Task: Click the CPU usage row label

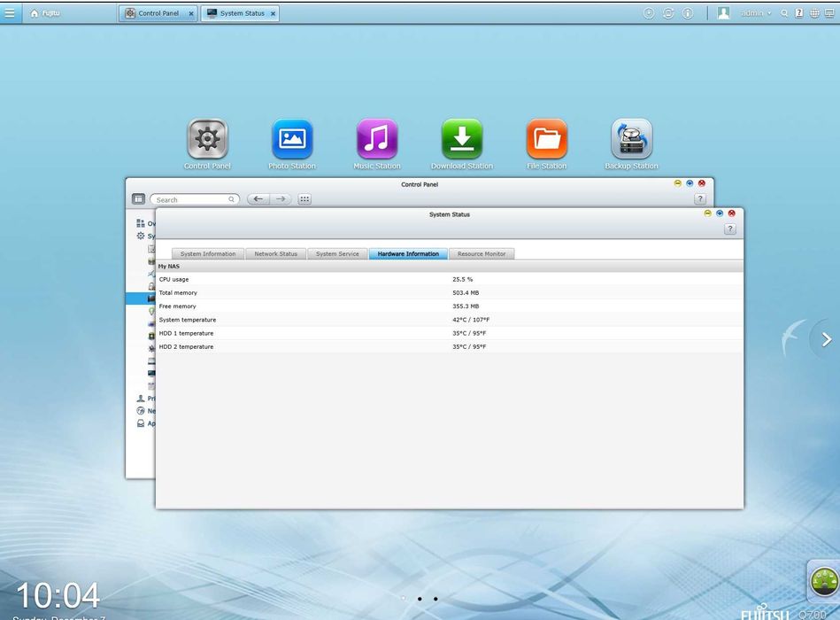Action: click(x=173, y=279)
